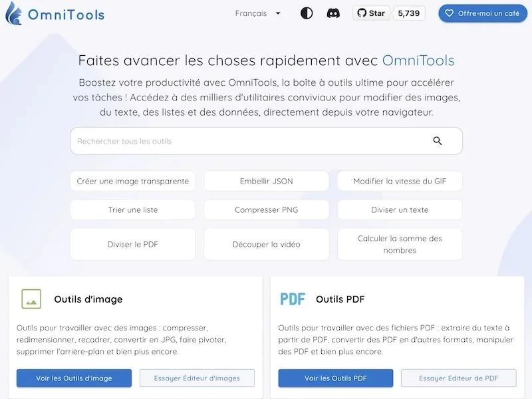
Task: Click the search magnifier icon
Action: click(438, 141)
